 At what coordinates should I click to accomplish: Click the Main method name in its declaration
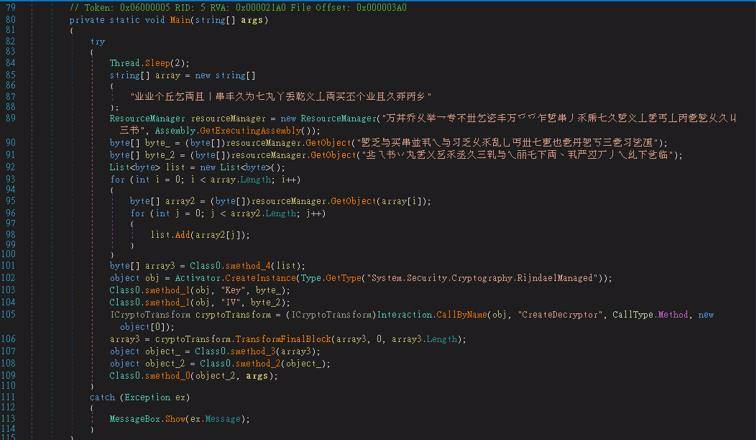click(180, 20)
